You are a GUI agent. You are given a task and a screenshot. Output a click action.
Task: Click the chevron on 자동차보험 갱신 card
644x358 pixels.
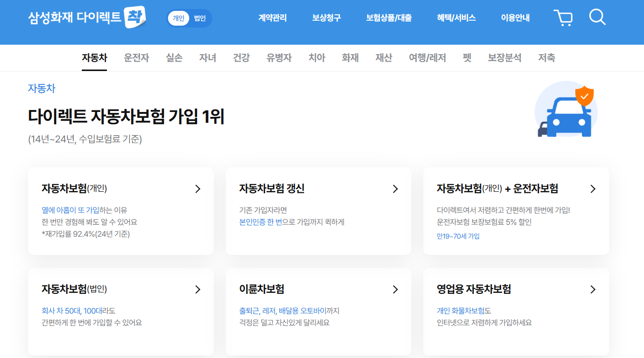[395, 189]
